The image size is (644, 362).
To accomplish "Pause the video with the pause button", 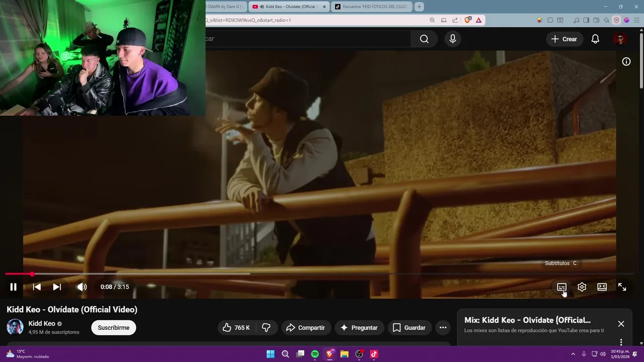I will pos(13,287).
